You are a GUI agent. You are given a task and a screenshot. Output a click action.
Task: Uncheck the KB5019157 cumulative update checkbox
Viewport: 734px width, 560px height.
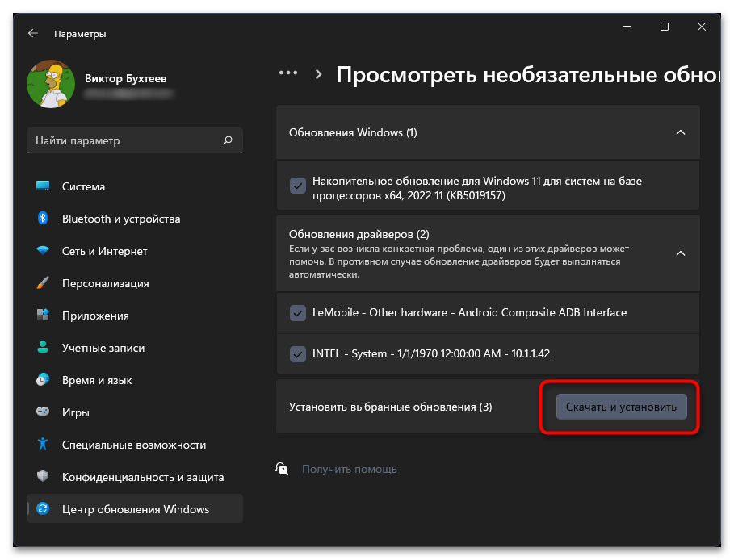[x=298, y=186]
